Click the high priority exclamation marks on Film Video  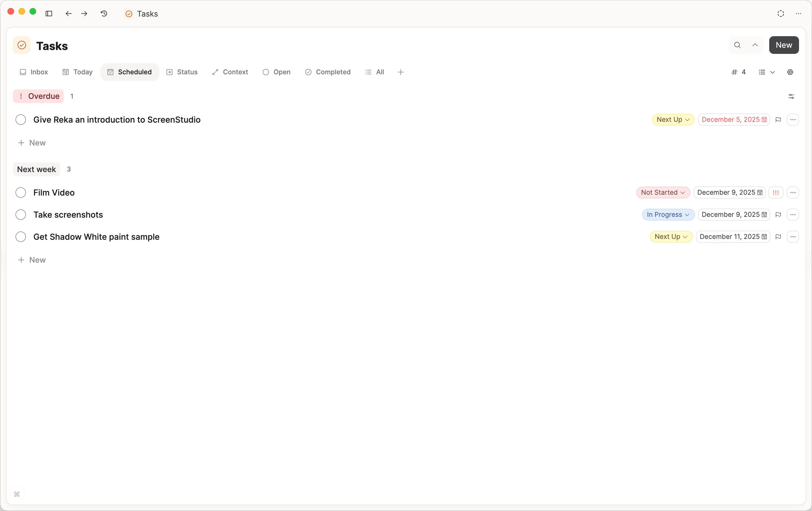click(x=776, y=192)
